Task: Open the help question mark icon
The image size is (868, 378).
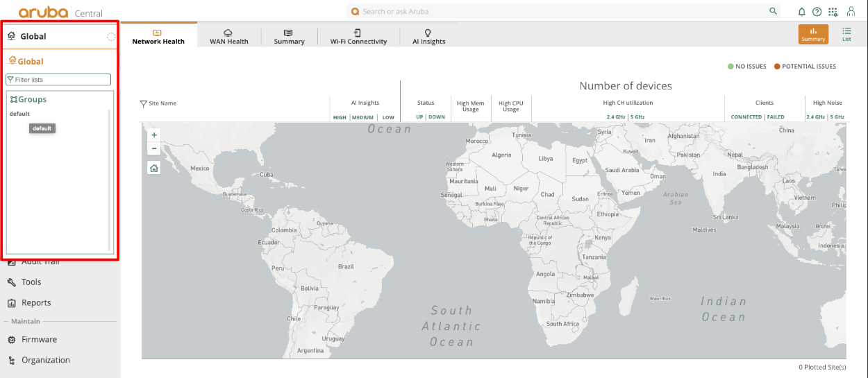Action: pyautogui.click(x=817, y=12)
